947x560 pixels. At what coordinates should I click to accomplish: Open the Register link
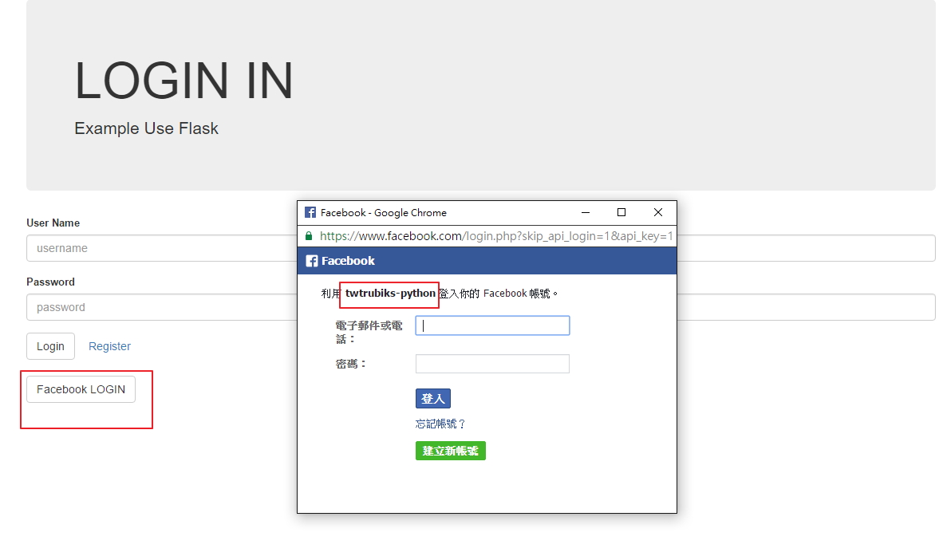[109, 346]
